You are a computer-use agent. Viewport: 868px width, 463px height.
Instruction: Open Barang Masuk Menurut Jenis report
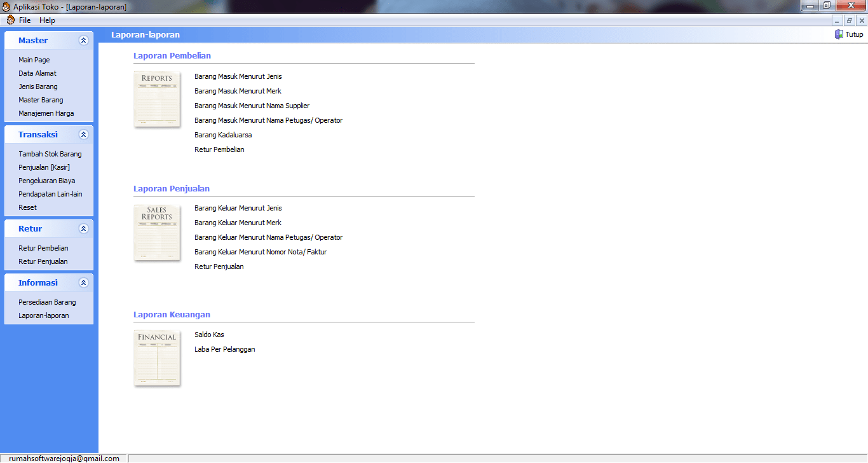238,77
